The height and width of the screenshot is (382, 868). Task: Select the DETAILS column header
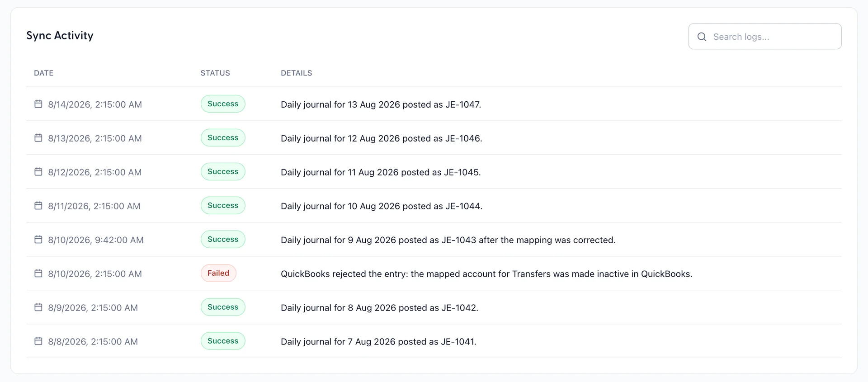[297, 73]
